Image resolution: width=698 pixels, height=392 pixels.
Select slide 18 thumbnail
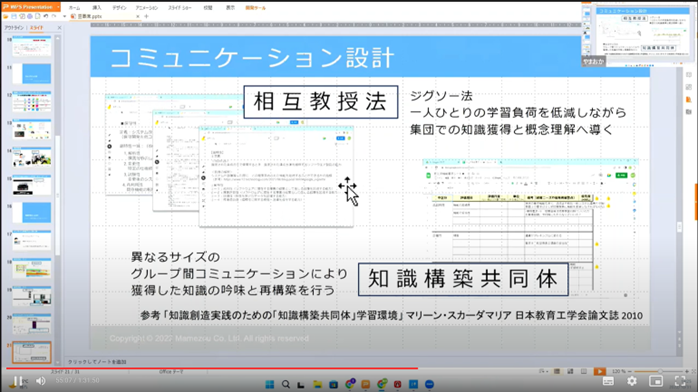pyautogui.click(x=32, y=268)
